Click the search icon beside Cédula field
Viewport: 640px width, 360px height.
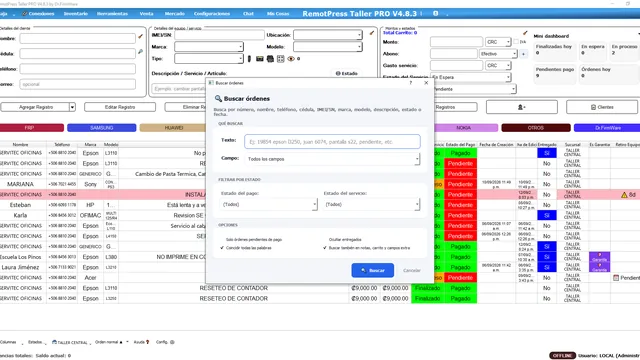click(140, 52)
